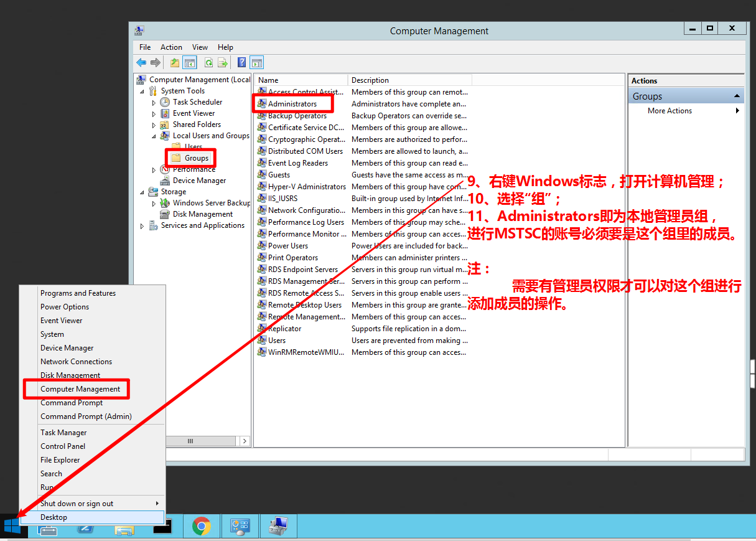Sort by the Description column header

pyautogui.click(x=410, y=80)
